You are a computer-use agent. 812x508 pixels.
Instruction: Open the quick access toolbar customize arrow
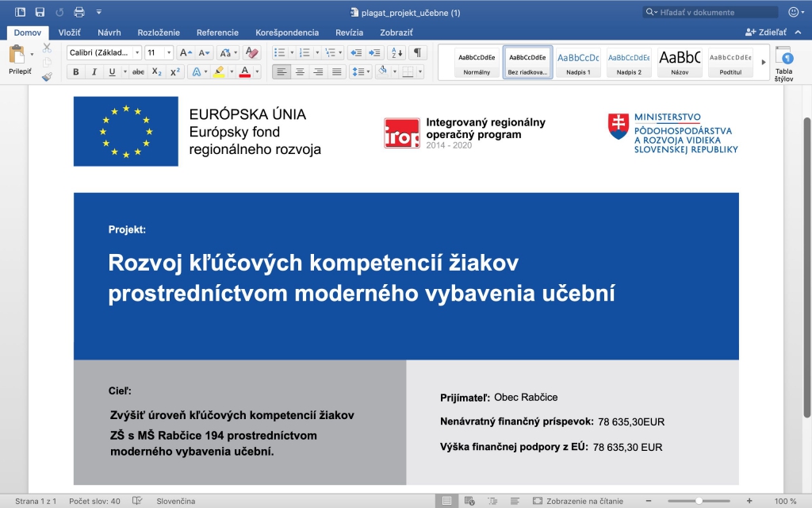coord(99,12)
